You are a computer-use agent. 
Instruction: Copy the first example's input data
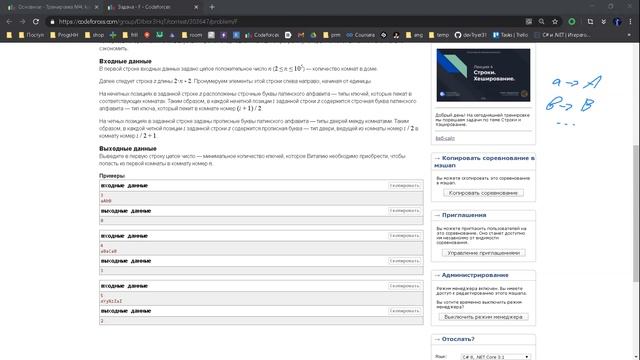pyautogui.click(x=404, y=186)
